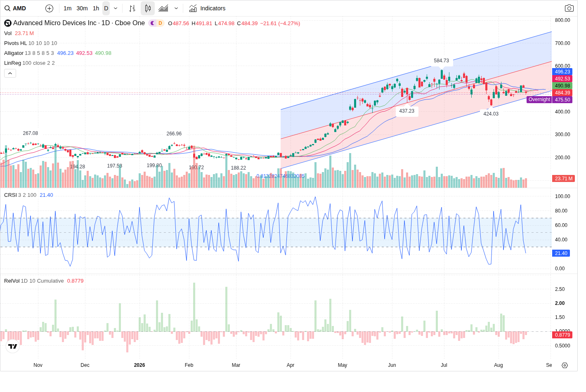Screen dimensions: 586x392
Task: Click the 197.53 pivot low label
Action: (115, 166)
